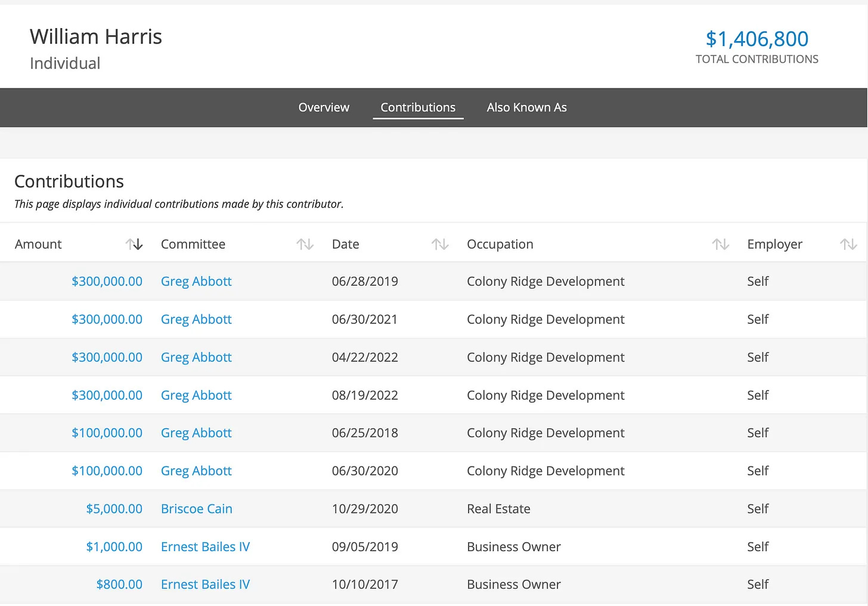Open the $5,000.00 contribution amount
The width and height of the screenshot is (868, 606).
coord(114,509)
